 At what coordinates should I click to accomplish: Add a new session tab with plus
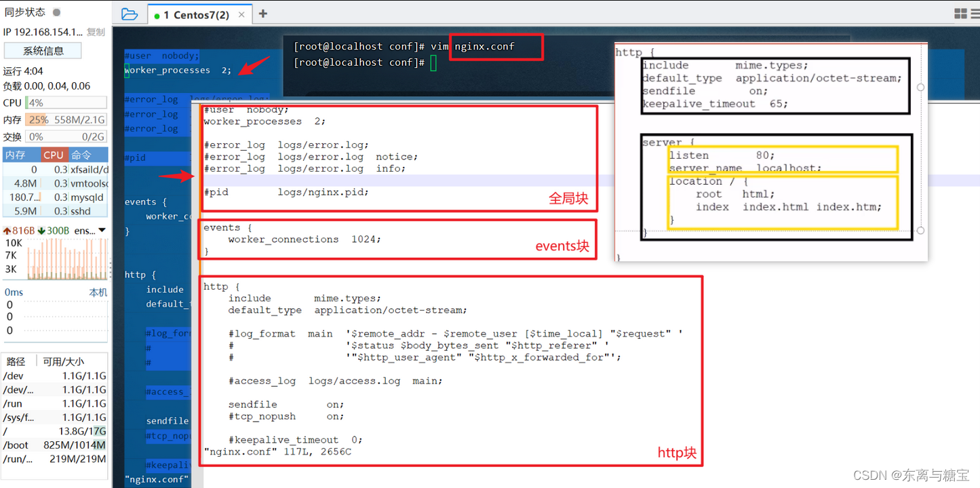pos(263,14)
